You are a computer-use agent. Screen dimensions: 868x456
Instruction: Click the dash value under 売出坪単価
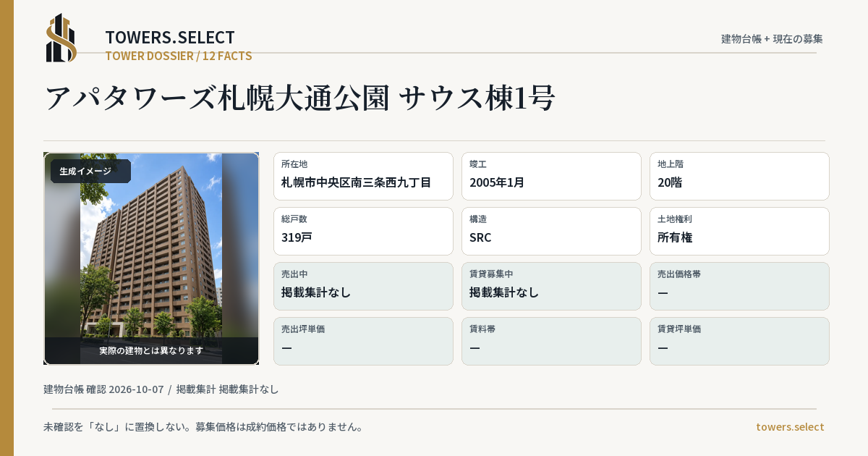tap(286, 347)
